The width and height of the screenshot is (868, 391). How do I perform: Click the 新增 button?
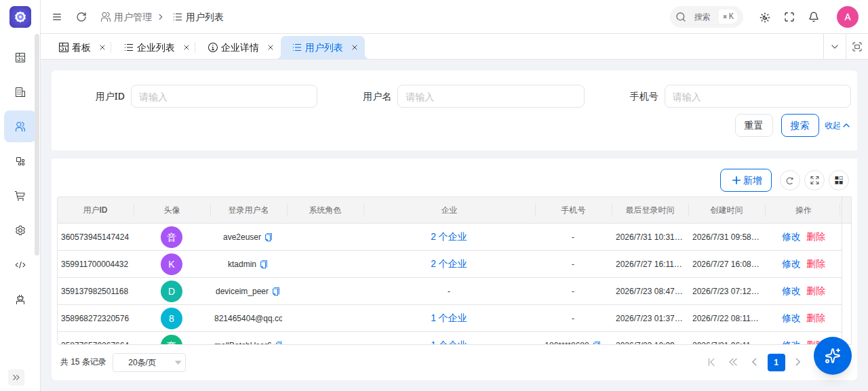click(746, 180)
